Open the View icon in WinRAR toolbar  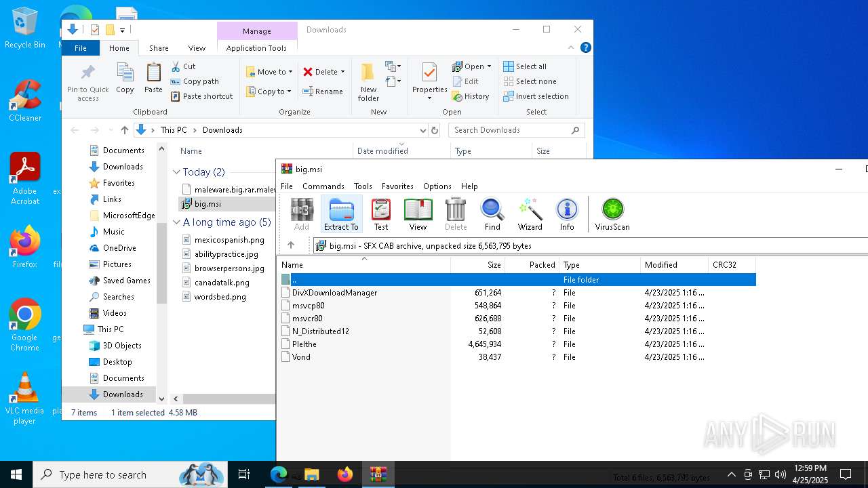coord(418,214)
